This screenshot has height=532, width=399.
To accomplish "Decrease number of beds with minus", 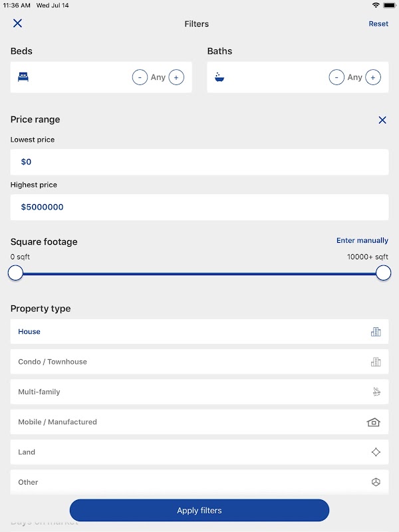I will [x=140, y=77].
